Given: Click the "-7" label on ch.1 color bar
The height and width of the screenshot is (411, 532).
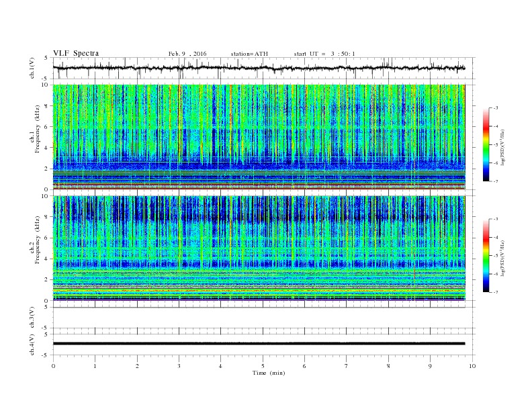Looking at the screenshot, I should [496, 181].
